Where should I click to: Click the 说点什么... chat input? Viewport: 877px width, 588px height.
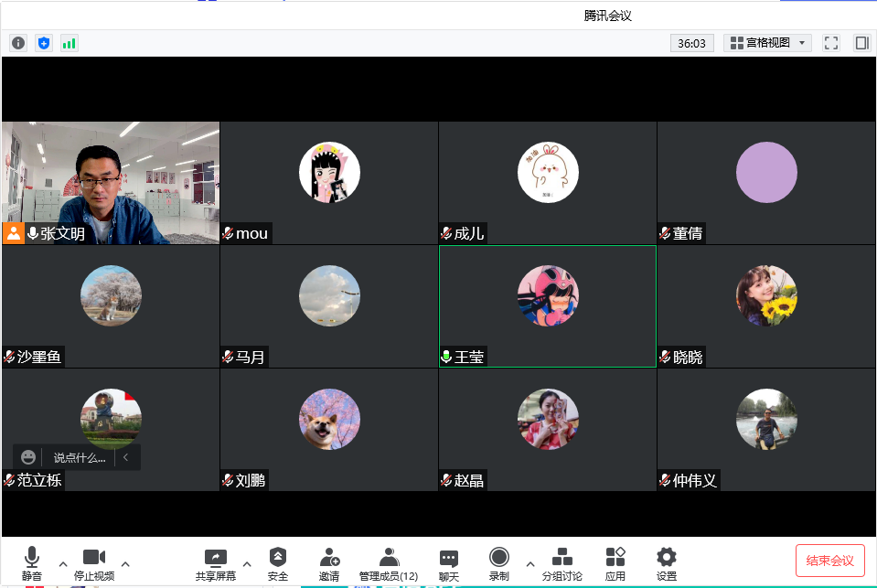pos(79,457)
